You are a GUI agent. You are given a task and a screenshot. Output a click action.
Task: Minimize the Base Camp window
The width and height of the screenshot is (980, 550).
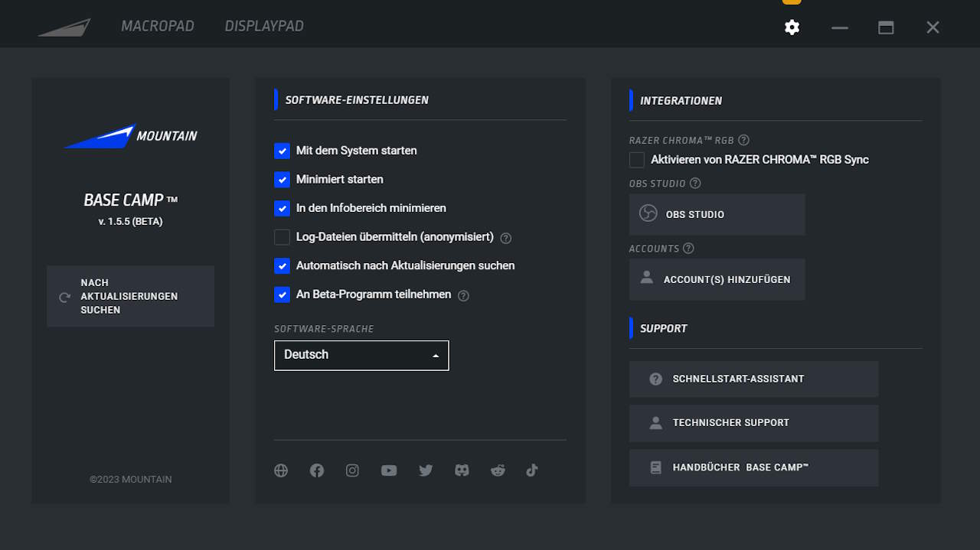click(x=840, y=28)
